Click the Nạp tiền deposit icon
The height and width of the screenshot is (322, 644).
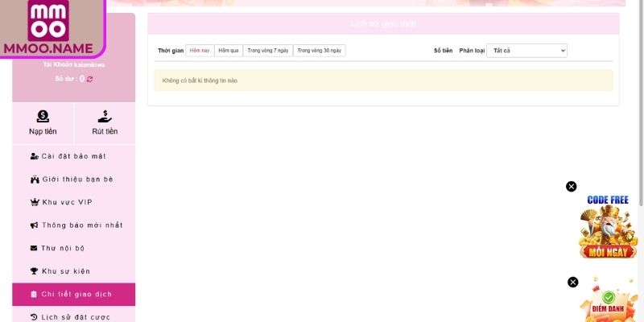pyautogui.click(x=43, y=117)
